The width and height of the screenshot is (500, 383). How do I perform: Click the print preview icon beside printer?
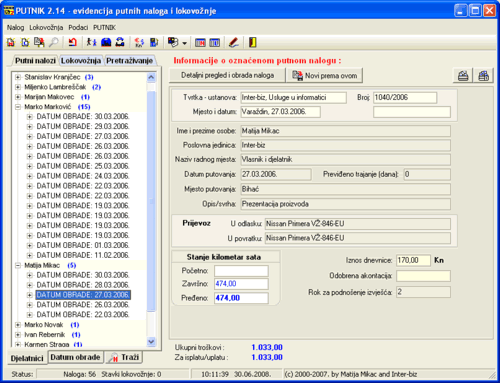pyautogui.click(x=483, y=76)
